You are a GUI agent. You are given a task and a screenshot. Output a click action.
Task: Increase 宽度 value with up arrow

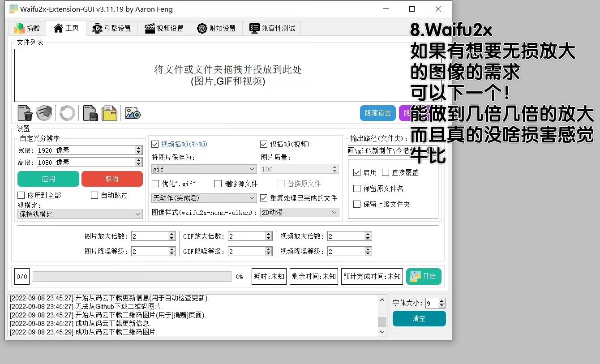pos(139,148)
